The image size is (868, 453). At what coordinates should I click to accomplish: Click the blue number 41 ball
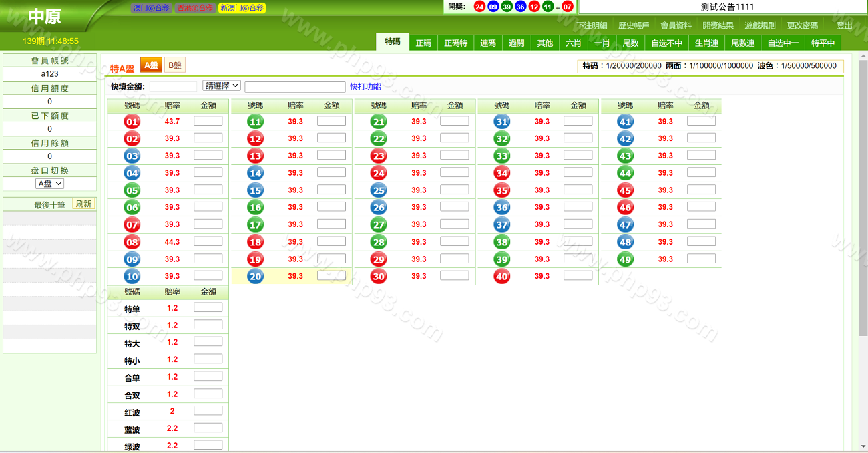(x=625, y=122)
